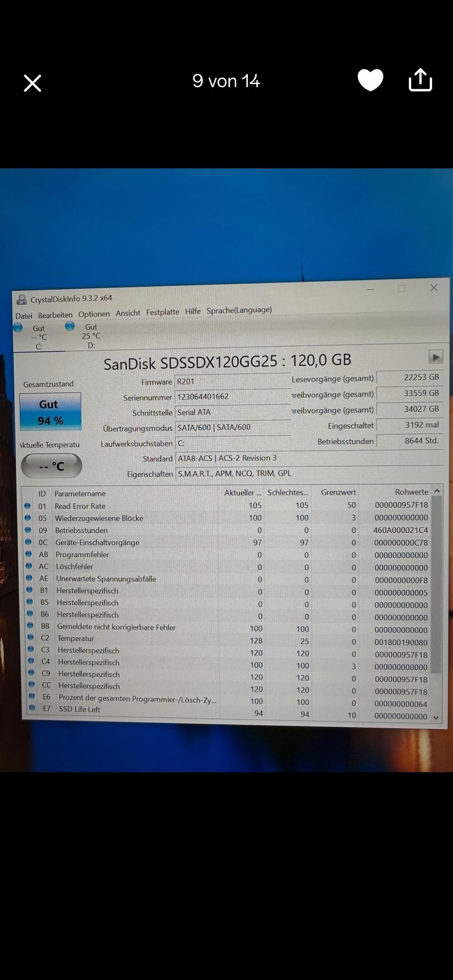453x980 pixels.
Task: Select drive D: status indicator
Action: click(x=70, y=326)
